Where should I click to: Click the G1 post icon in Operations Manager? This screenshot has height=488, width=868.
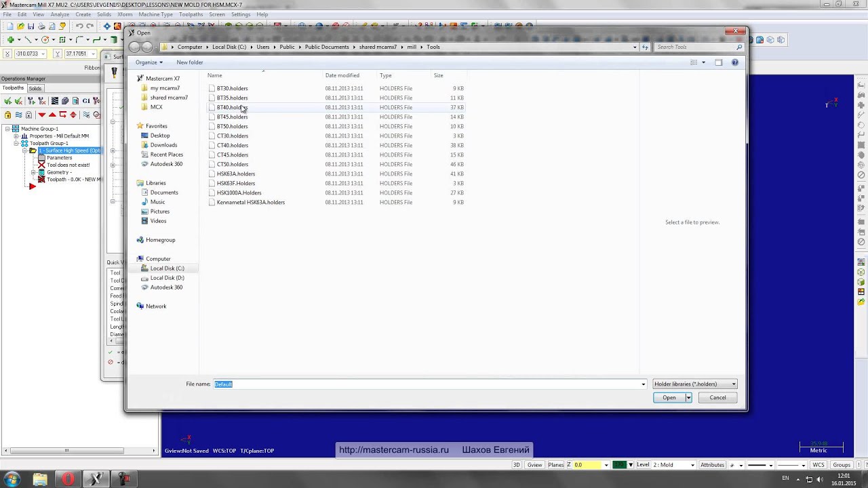tap(86, 101)
